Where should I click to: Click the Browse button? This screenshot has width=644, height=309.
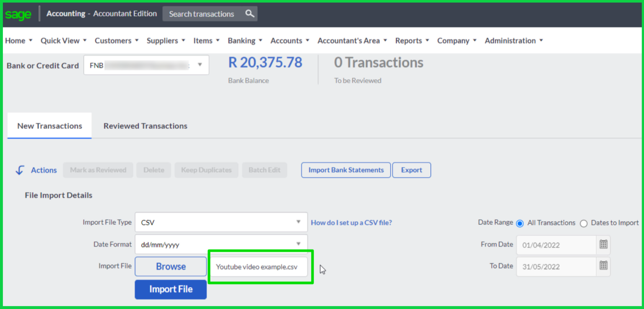point(170,266)
